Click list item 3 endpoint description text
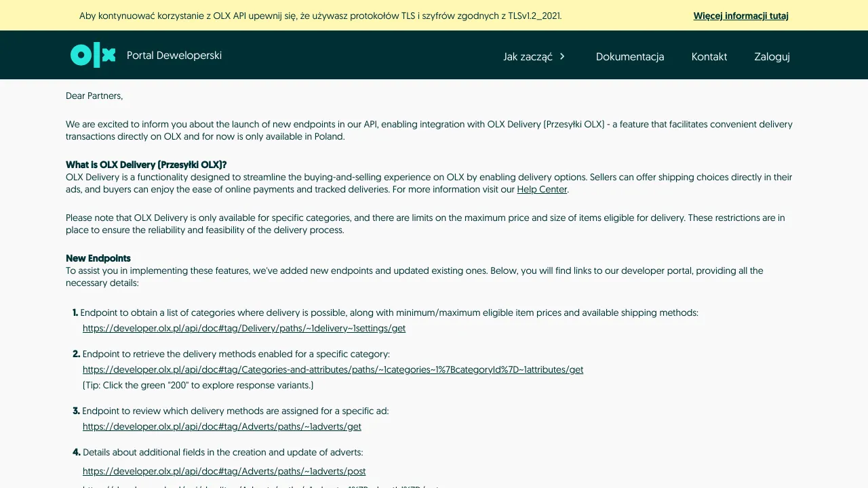868x488 pixels. click(235, 411)
